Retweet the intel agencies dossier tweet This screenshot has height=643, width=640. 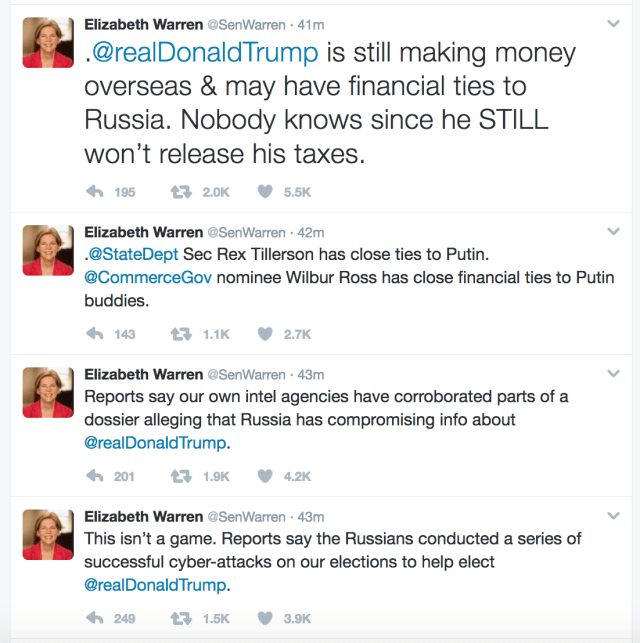point(183,476)
